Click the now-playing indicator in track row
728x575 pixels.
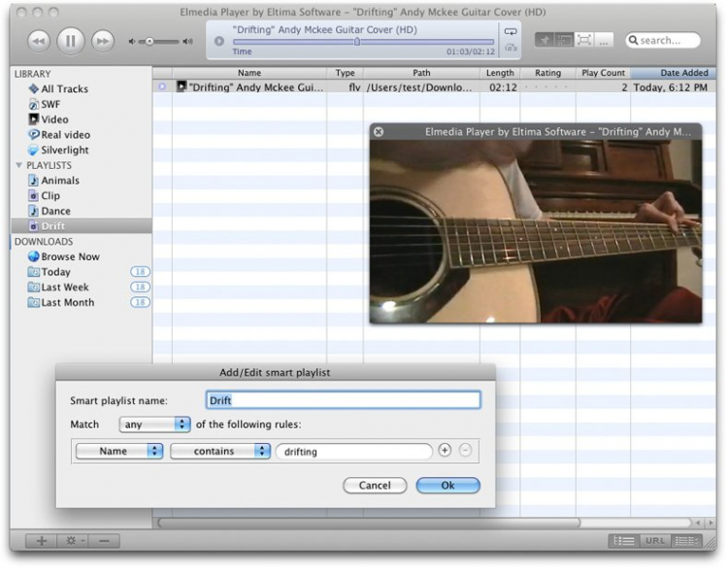click(162, 86)
